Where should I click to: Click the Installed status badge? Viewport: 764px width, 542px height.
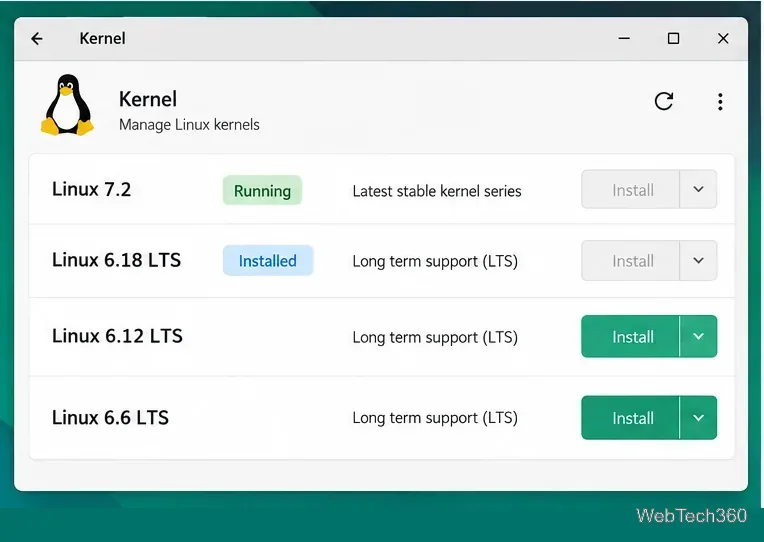(267, 261)
